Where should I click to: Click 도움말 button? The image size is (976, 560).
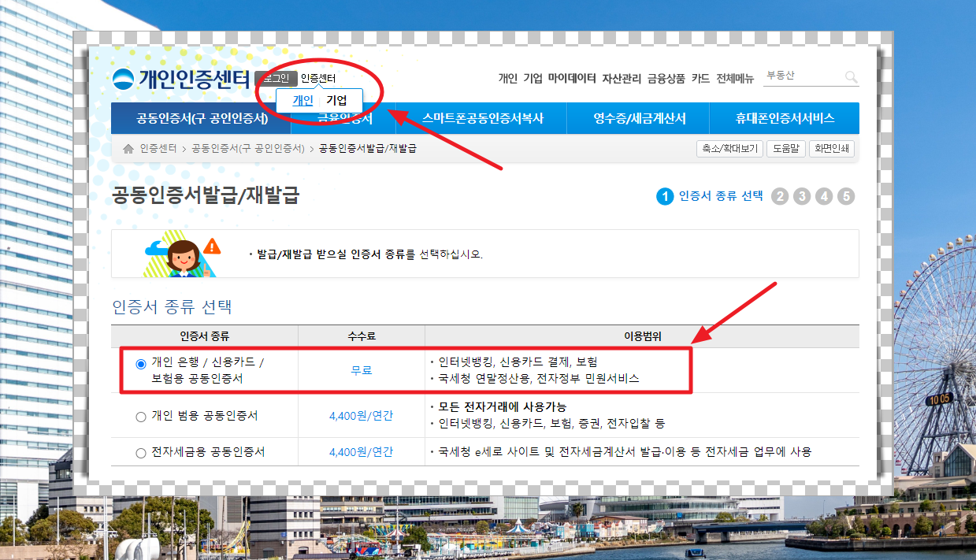(785, 148)
